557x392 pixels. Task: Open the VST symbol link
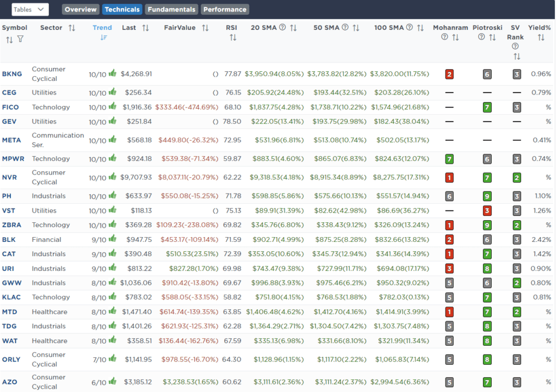[9, 210]
